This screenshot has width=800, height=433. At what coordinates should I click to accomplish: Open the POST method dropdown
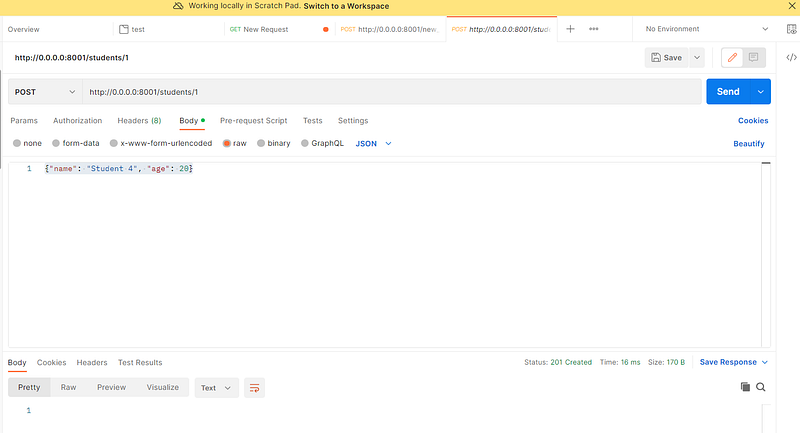[45, 92]
